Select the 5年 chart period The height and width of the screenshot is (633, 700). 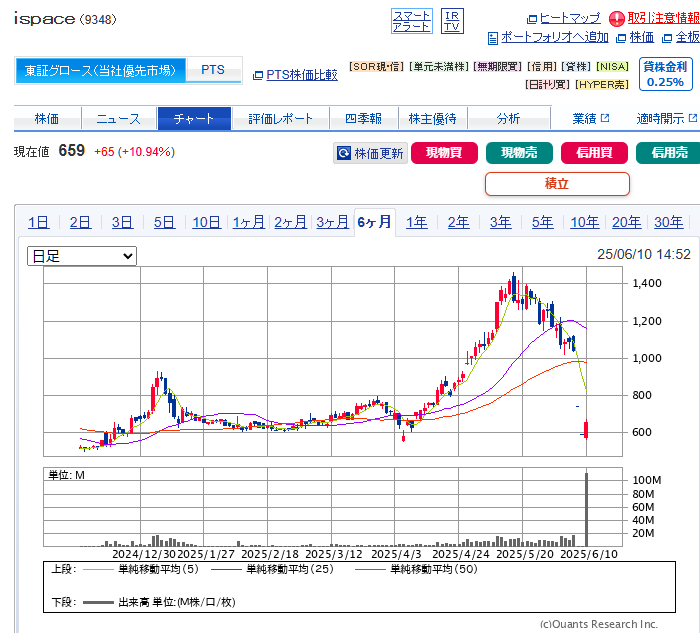(542, 222)
